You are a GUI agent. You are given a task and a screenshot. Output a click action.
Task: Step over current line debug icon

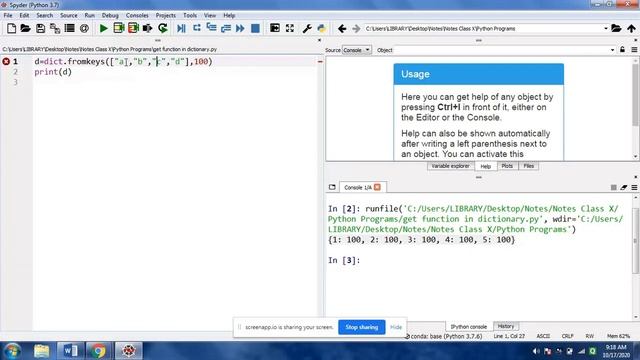[197, 28]
